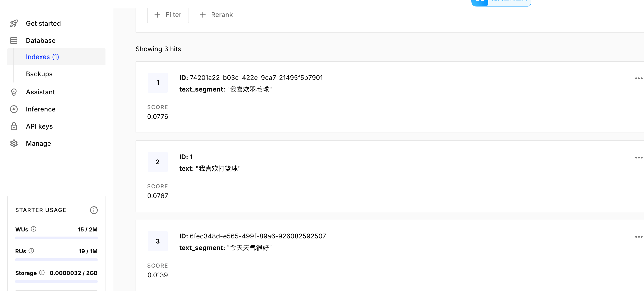Screen dimensions: 644x291
Task: Click the info icon next to WUs
Action: 34,229
